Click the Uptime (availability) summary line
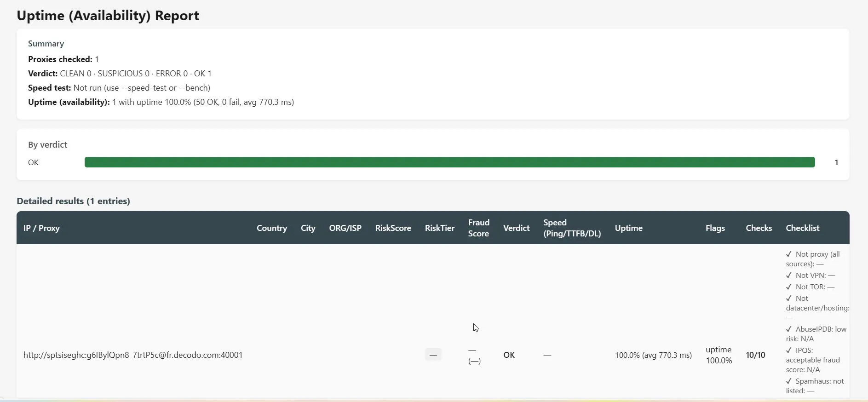The height and width of the screenshot is (402, 868). pos(161,102)
